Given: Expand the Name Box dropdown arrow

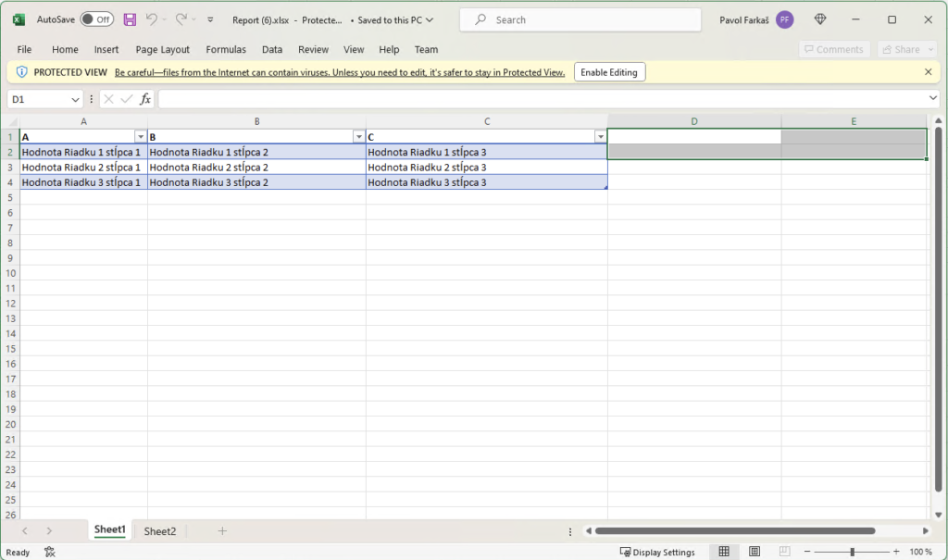Looking at the screenshot, I should tap(75, 99).
